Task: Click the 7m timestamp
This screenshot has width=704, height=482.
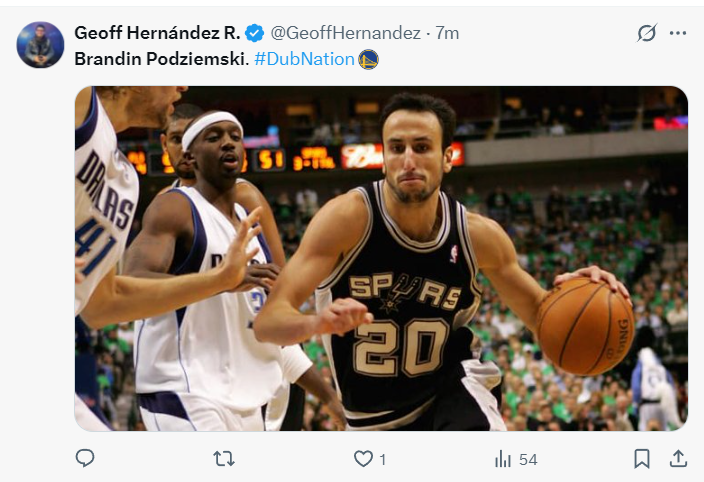Action: (x=446, y=33)
